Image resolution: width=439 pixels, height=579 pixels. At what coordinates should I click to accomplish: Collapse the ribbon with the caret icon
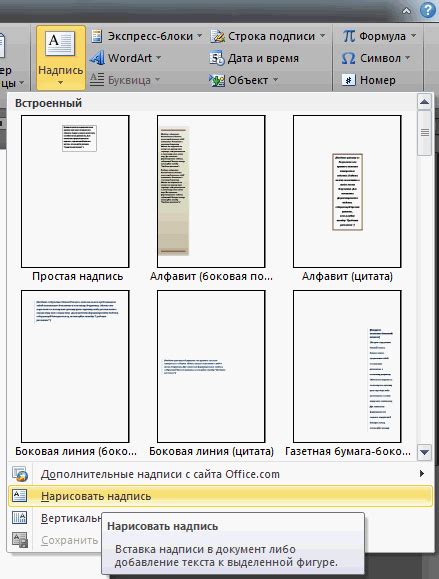pyautogui.click(x=406, y=11)
